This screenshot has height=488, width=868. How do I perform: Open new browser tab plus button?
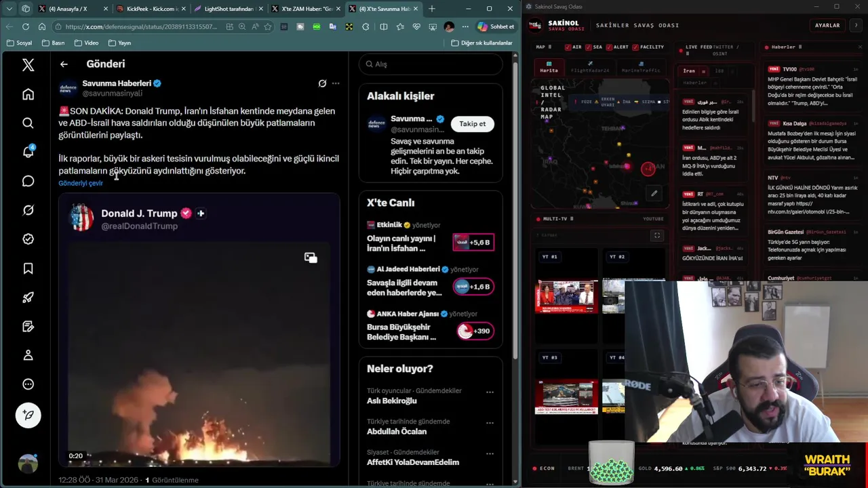(x=432, y=9)
